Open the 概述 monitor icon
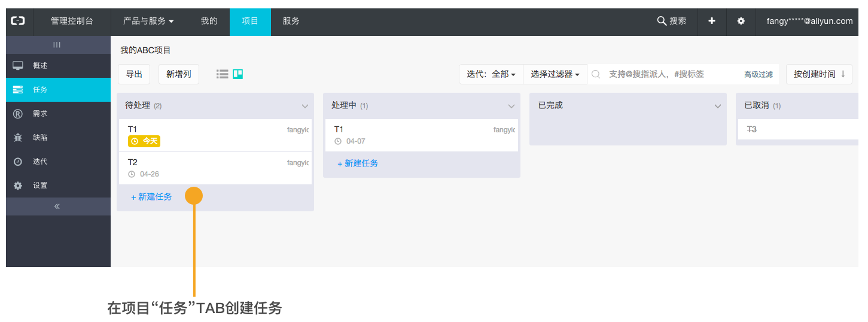This screenshot has height=322, width=868. point(18,66)
